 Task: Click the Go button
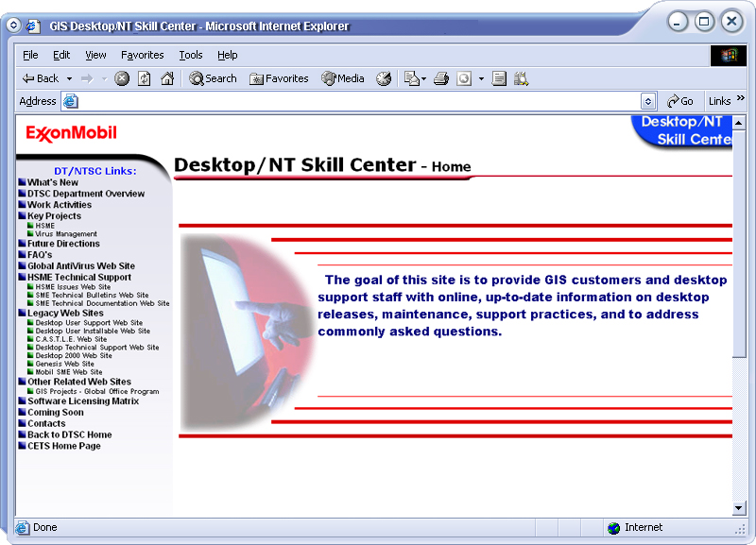679,101
